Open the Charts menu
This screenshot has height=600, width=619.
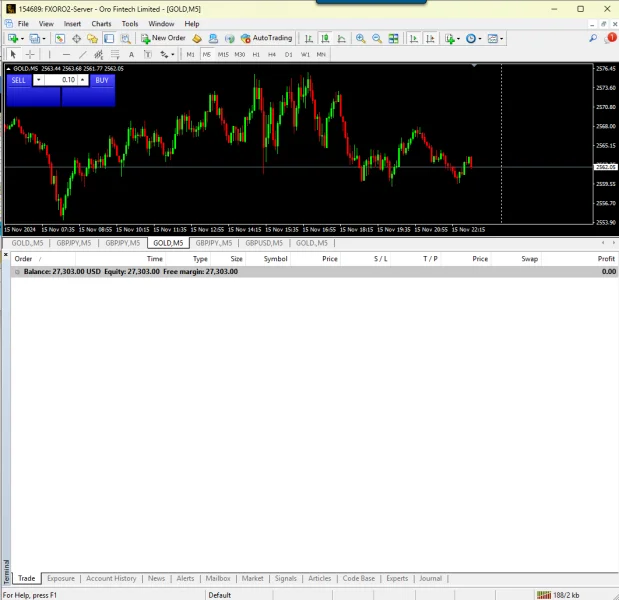(101, 23)
